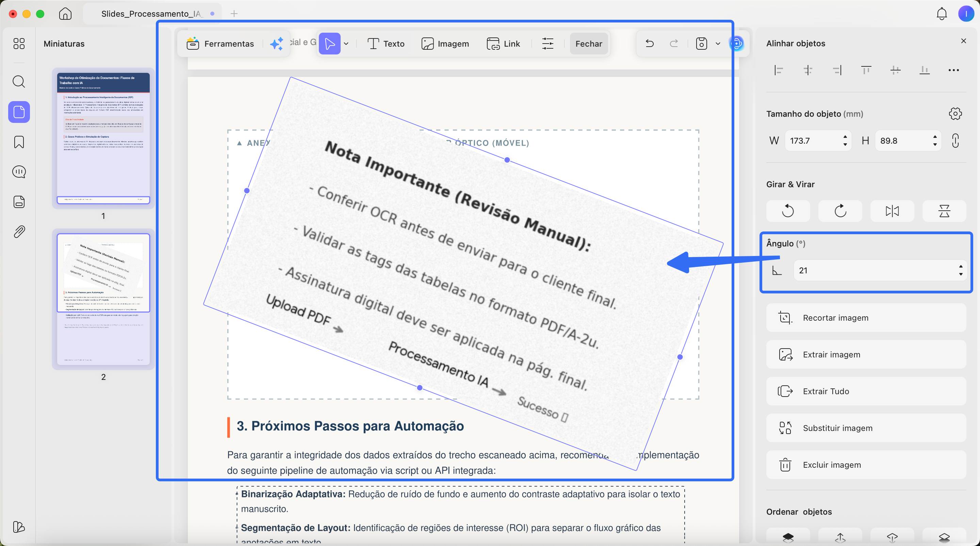
Task: Add a new tab with plus
Action: pyautogui.click(x=234, y=14)
